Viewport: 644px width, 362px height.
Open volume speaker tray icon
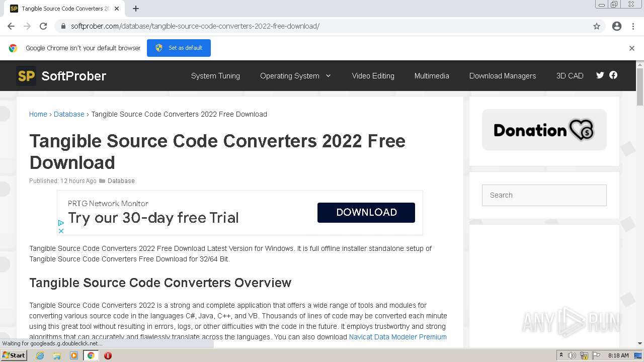[x=572, y=355]
